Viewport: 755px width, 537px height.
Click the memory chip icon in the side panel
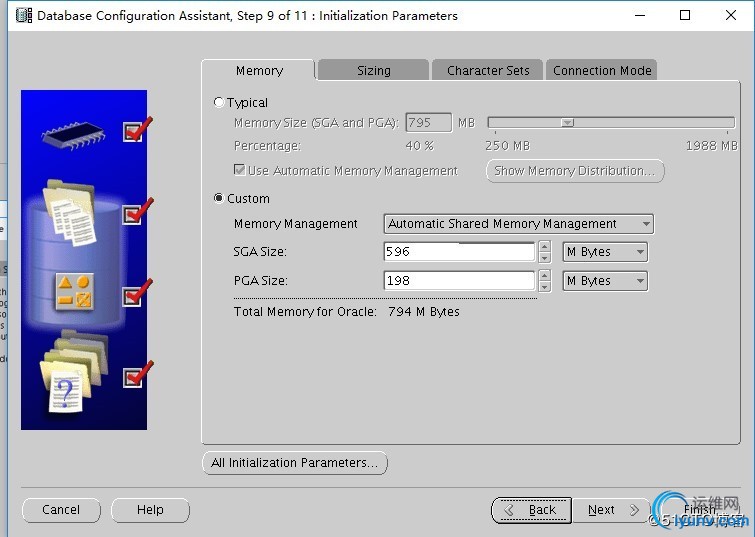[x=74, y=136]
